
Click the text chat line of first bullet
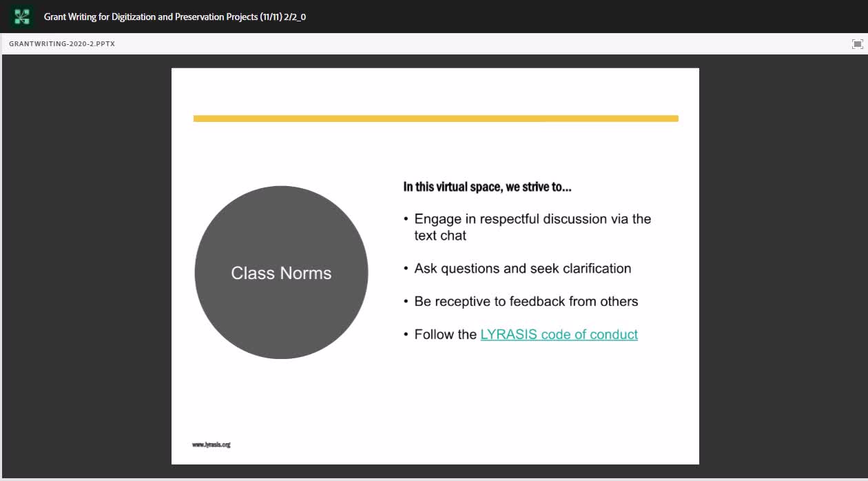coord(440,236)
